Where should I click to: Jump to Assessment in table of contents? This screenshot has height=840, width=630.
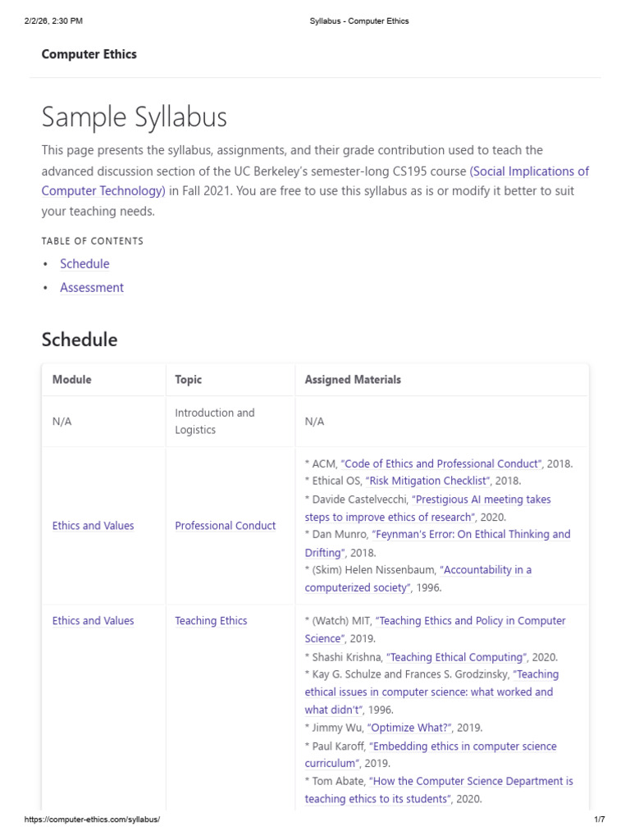(x=92, y=288)
